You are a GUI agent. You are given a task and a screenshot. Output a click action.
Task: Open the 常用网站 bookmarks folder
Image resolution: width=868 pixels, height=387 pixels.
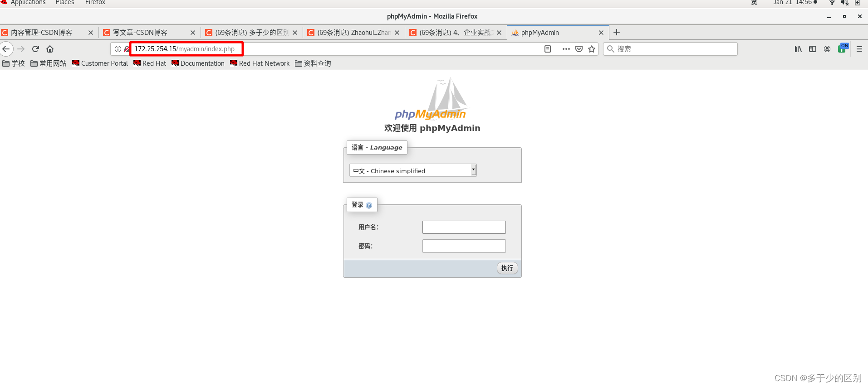[x=49, y=63]
